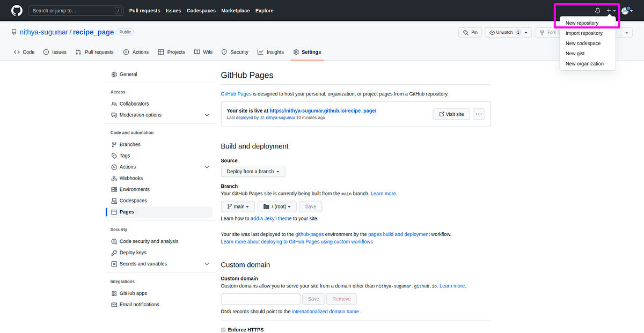Click the GitHub octocat logo
Viewport: 644px width, 333px height.
point(16,10)
